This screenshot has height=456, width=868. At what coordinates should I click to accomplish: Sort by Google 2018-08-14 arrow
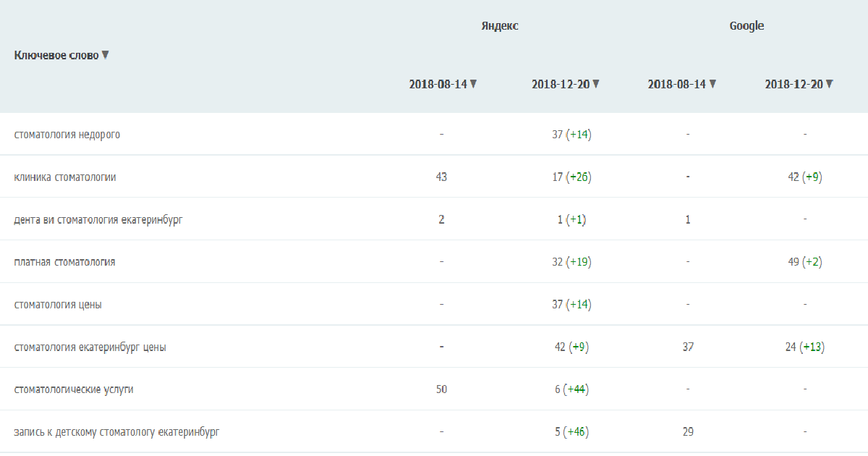712,84
